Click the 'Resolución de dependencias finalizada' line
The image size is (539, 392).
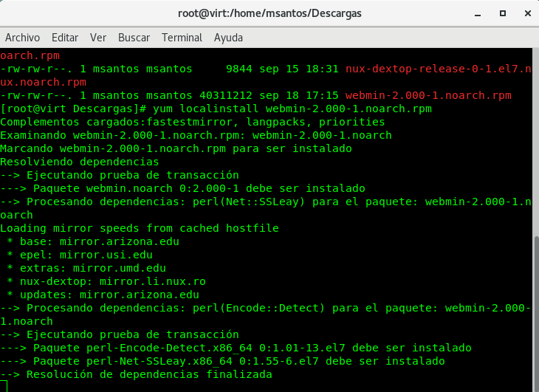pyautogui.click(x=136, y=374)
